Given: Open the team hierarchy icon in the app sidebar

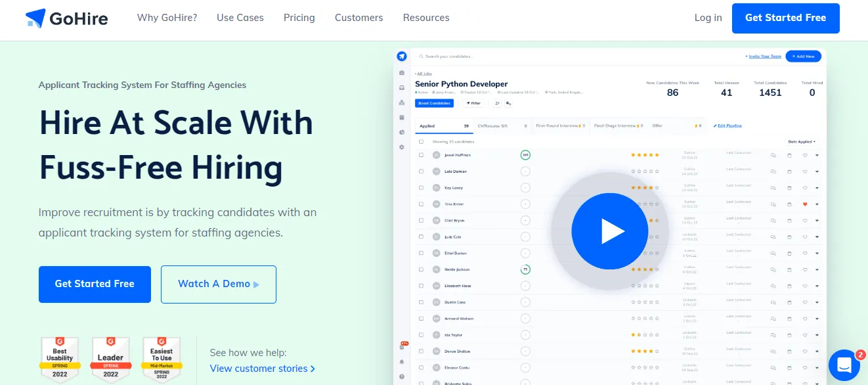Looking at the screenshot, I should (402, 102).
